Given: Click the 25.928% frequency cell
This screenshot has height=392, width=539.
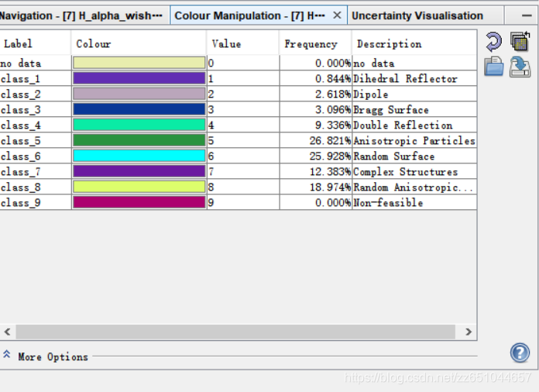Looking at the screenshot, I should pos(316,156).
